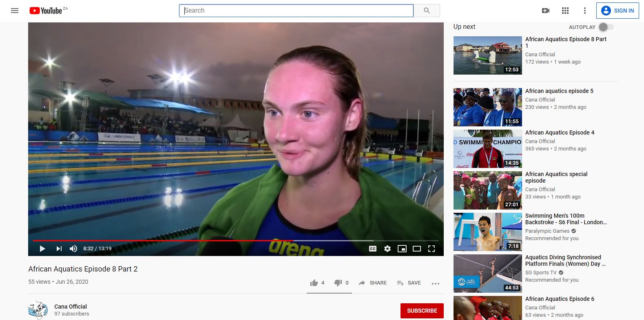644x320 pixels.
Task: Toggle closed captions on the player
Action: tap(373, 249)
